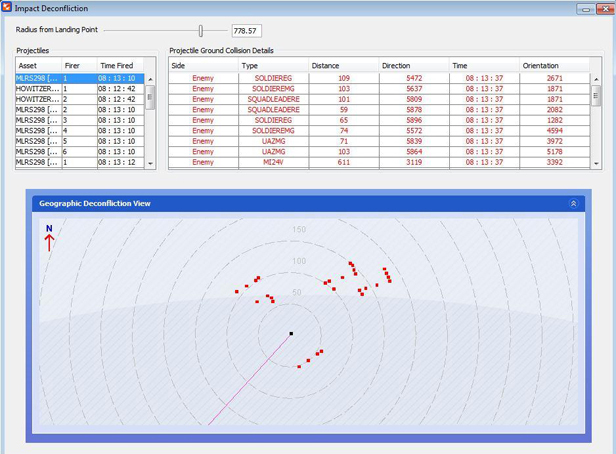This screenshot has height=454, width=616.
Task: Click the 150 range ring label
Action: pyautogui.click(x=299, y=229)
